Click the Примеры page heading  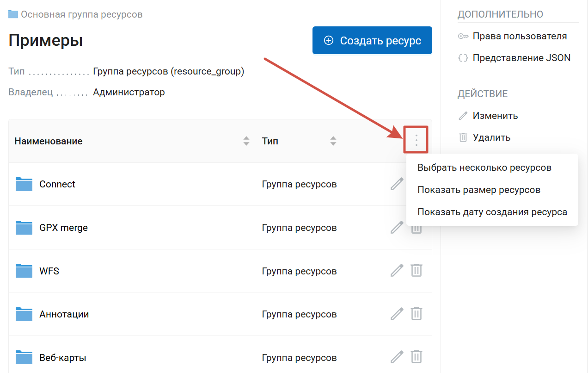[x=46, y=41]
